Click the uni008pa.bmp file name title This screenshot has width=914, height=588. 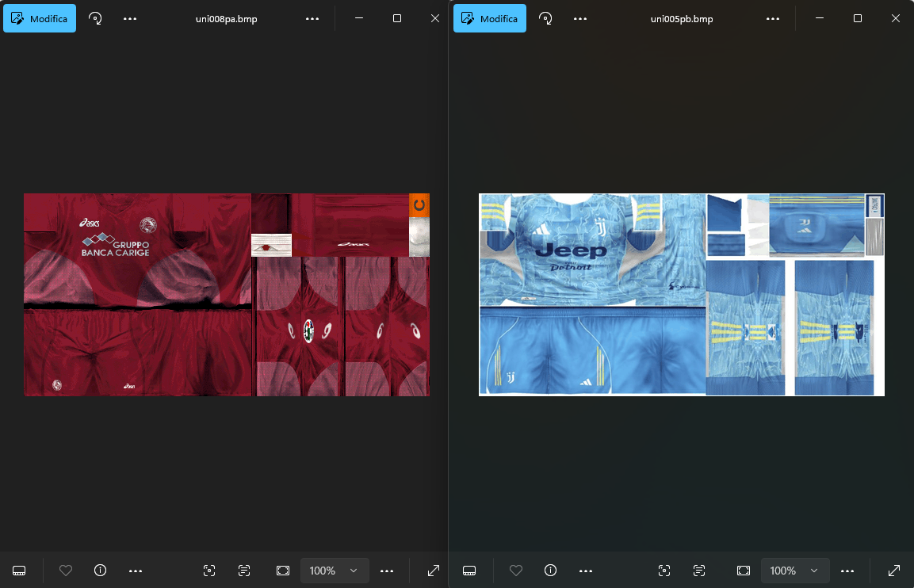226,19
